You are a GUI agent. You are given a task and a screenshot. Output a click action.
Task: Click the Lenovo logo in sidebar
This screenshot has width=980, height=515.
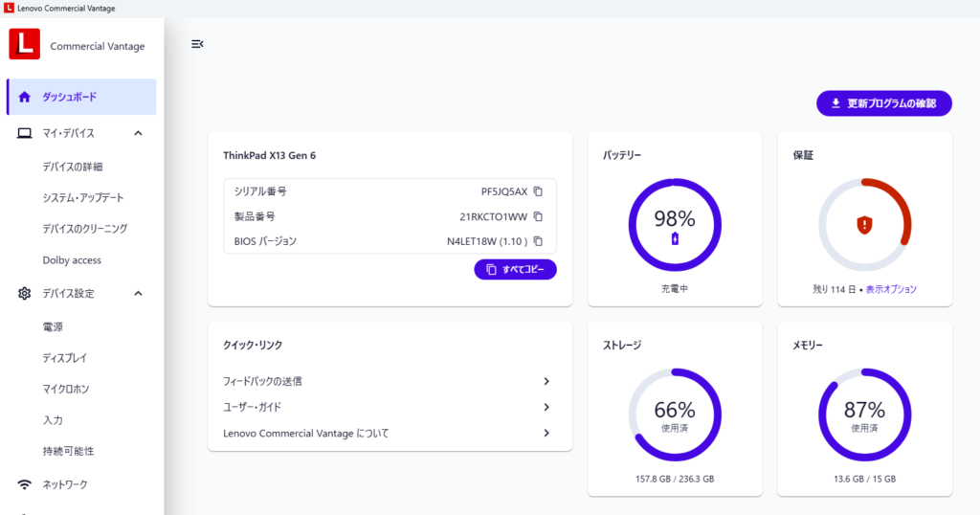(x=24, y=44)
